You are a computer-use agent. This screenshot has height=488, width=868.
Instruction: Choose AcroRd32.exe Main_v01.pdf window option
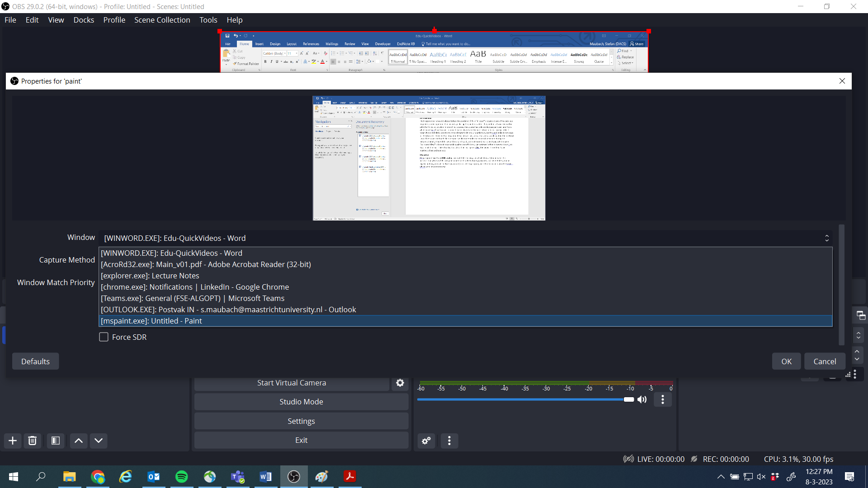[465, 264]
